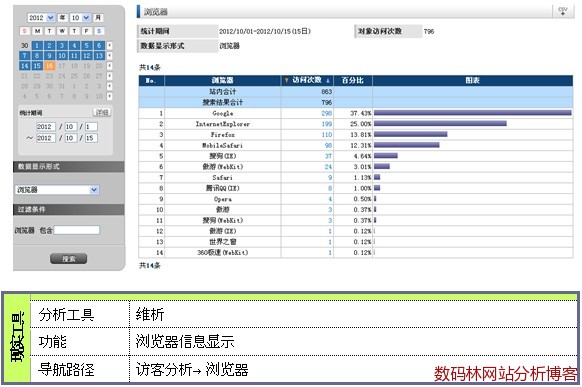Pick October 16 highlighted in the calendar

[49, 66]
